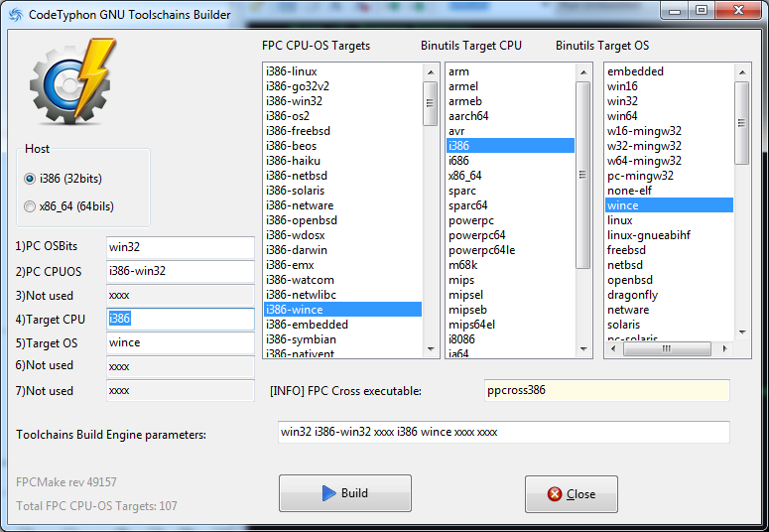This screenshot has height=532, width=769.
Task: Click down arrow of Binutils Target CPU scrollbar
Action: point(583,349)
